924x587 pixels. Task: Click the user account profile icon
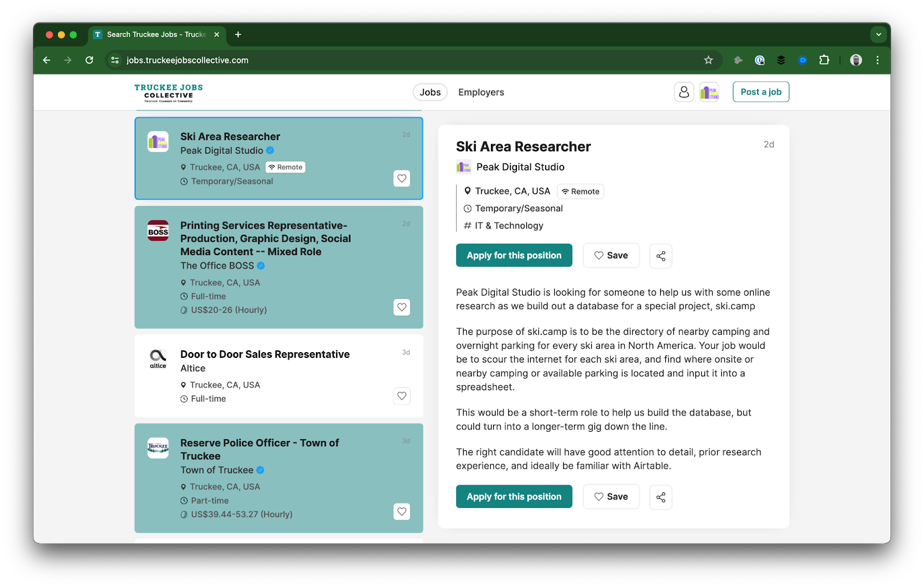tap(684, 92)
